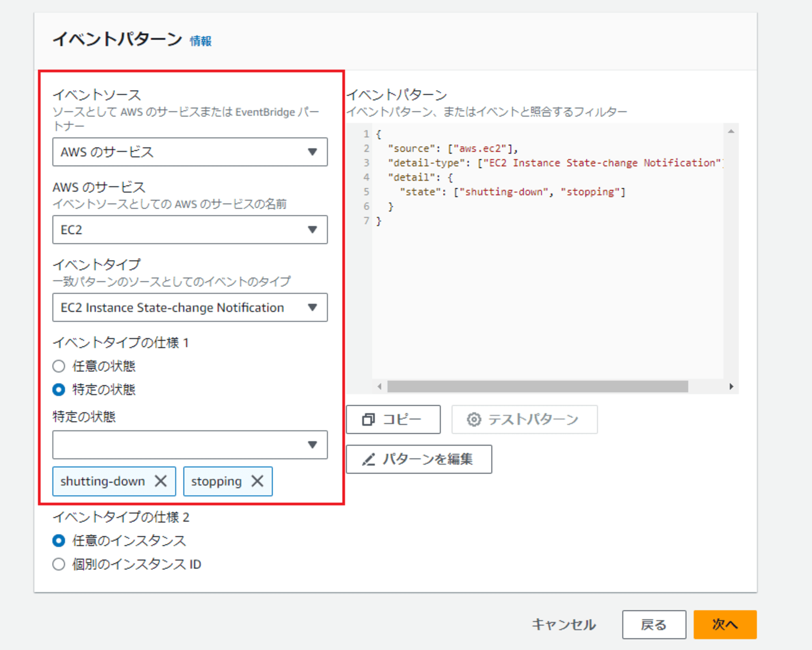Remove the shutting-down state tag

click(161, 481)
